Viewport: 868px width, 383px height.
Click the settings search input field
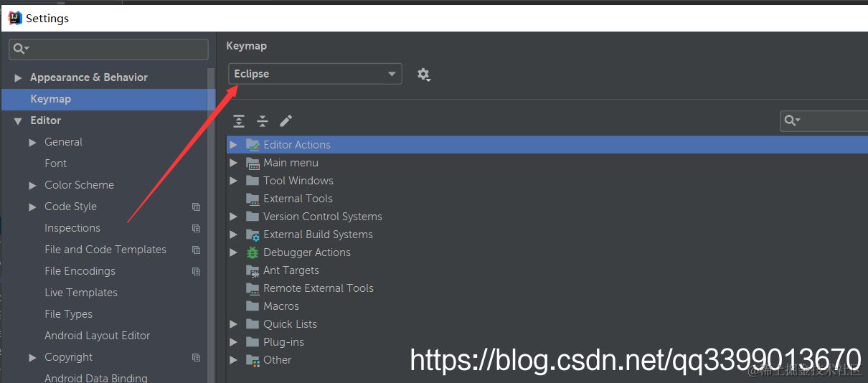(109, 49)
